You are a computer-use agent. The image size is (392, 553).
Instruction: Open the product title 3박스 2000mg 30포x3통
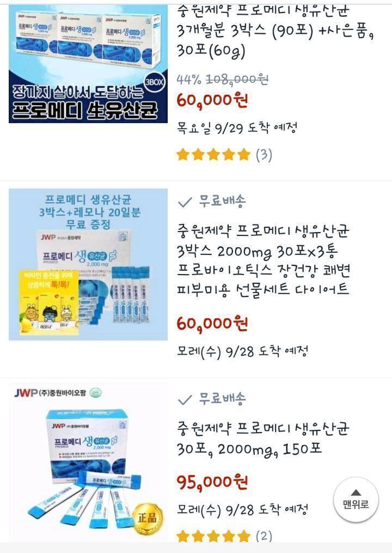pyautogui.click(x=263, y=260)
